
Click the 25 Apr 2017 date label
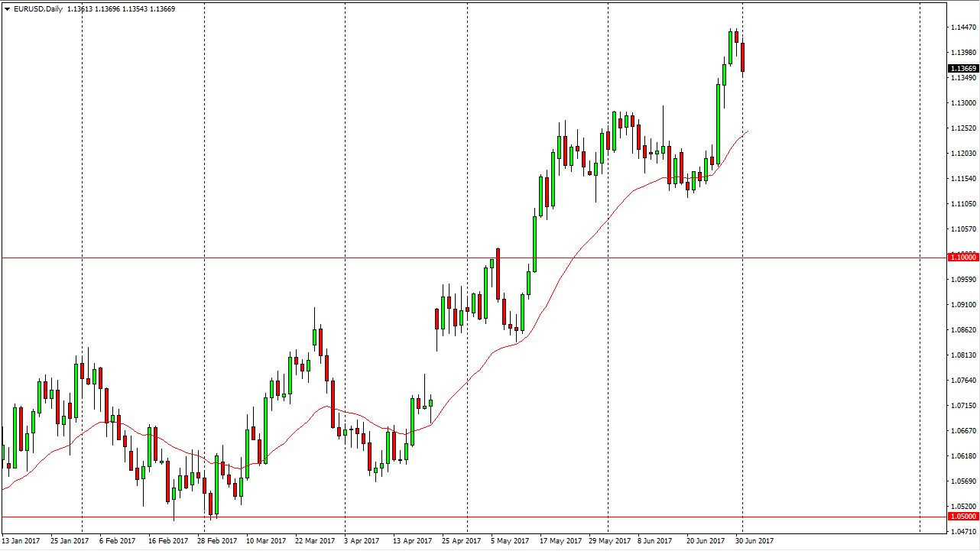click(461, 541)
